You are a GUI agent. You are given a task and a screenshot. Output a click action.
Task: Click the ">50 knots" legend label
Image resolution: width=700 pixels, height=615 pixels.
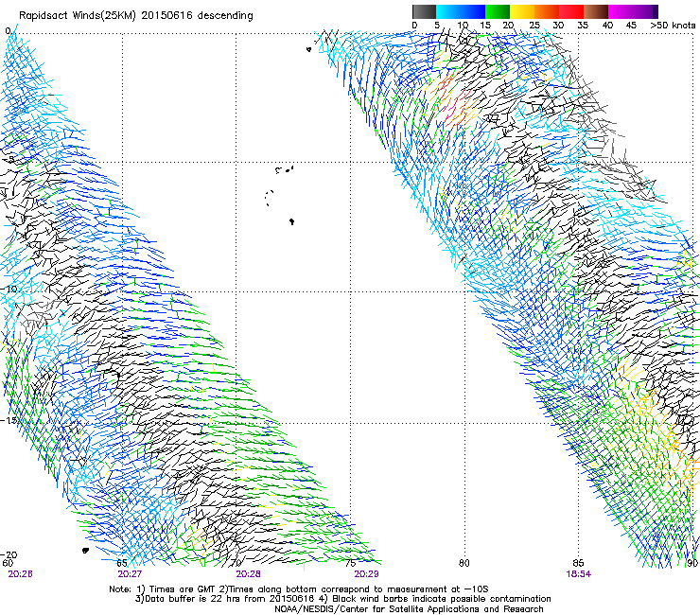coord(673,26)
